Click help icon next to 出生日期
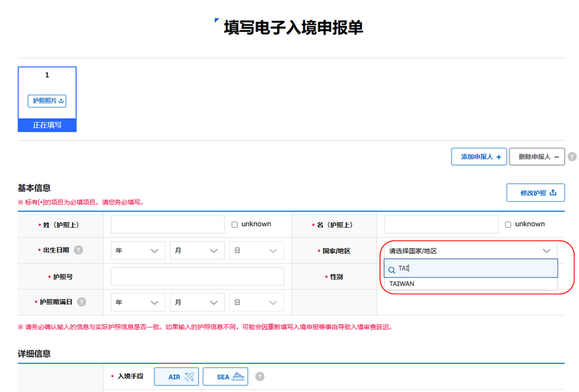Viewport: 579px width, 392px height. click(x=79, y=250)
